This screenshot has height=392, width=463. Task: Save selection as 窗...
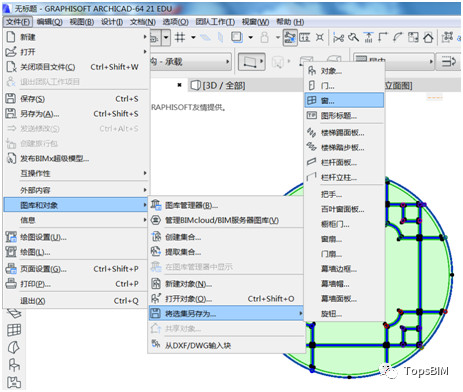(344, 100)
